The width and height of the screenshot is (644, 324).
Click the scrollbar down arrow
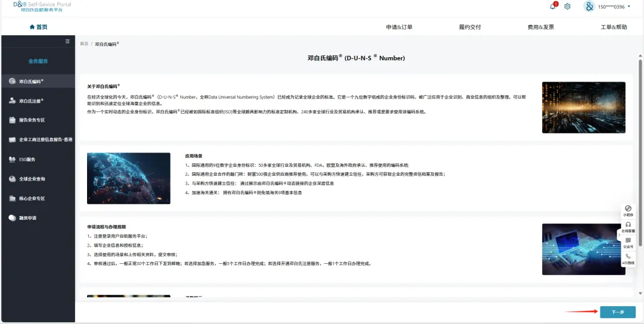click(x=640, y=293)
